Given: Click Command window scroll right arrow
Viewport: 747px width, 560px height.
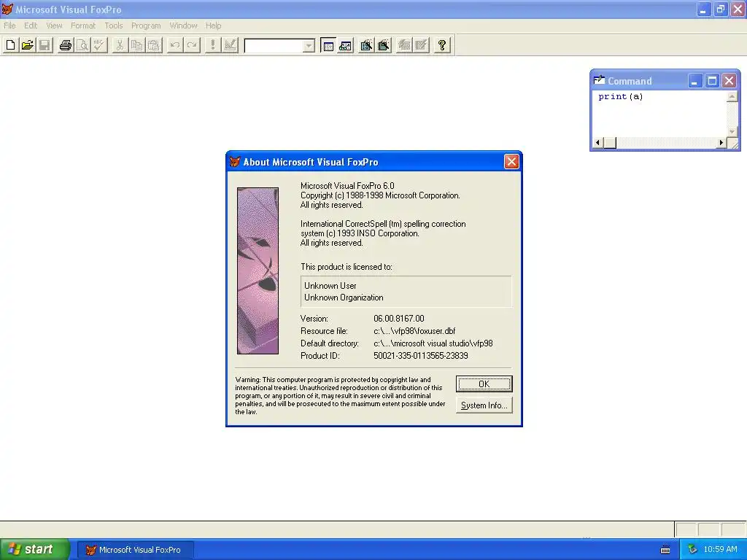Looking at the screenshot, I should (x=721, y=142).
